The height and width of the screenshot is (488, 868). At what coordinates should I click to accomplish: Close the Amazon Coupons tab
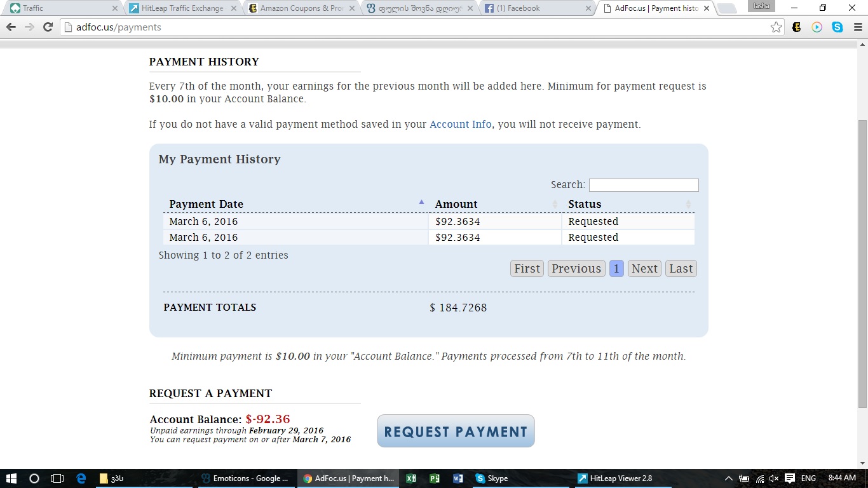[352, 8]
